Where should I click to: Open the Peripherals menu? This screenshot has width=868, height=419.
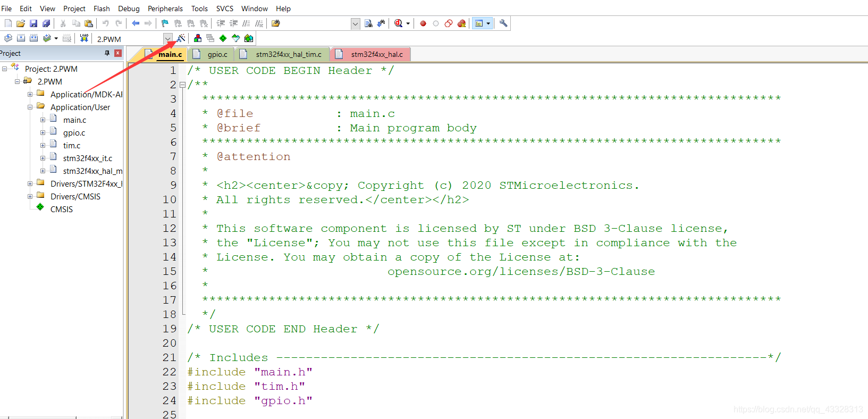pos(165,9)
